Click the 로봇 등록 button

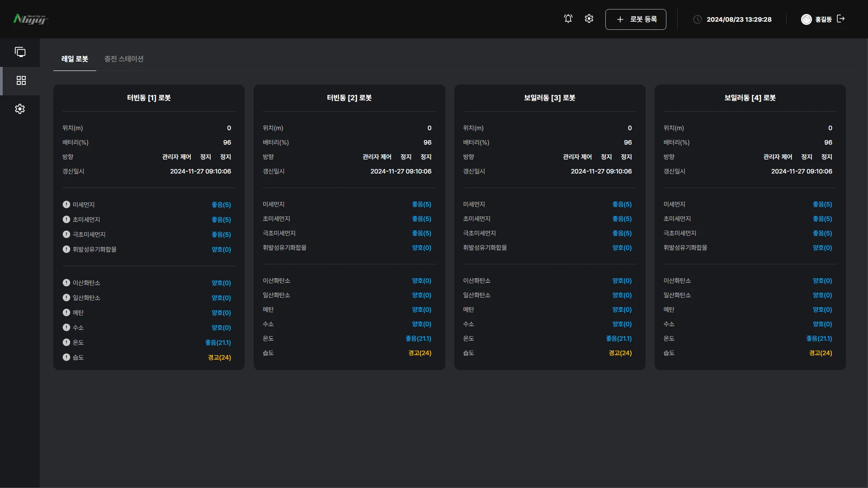click(x=636, y=19)
